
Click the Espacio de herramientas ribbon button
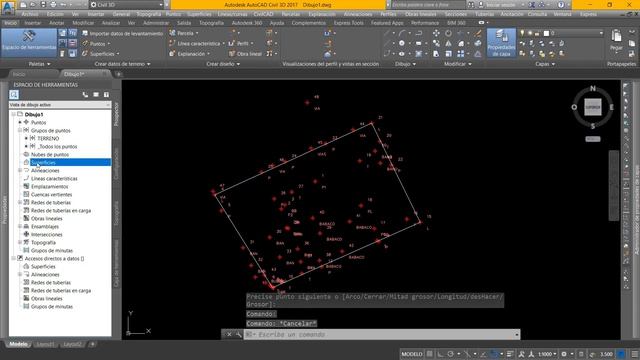[x=29, y=42]
